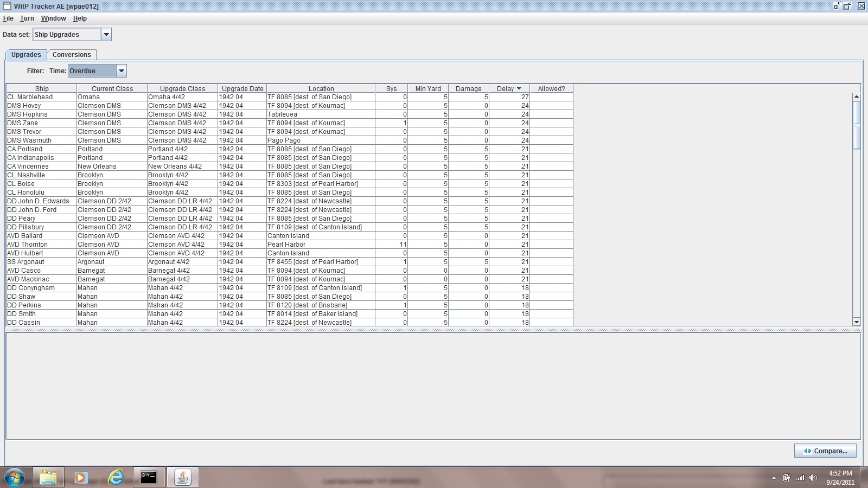The image size is (868, 488).
Task: Activate the Java application taskbar button
Action: click(182, 477)
